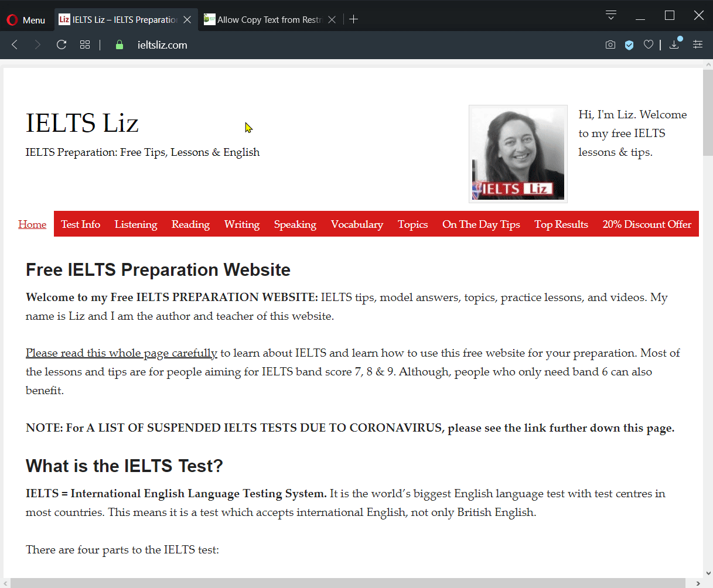This screenshot has height=588, width=713.
Task: Open the Test Info menu item
Action: pyautogui.click(x=81, y=224)
